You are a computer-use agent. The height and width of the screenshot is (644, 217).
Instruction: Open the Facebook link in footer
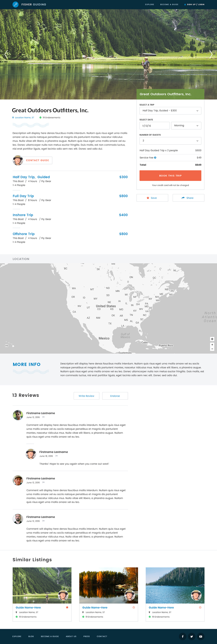pyautogui.click(x=182, y=636)
